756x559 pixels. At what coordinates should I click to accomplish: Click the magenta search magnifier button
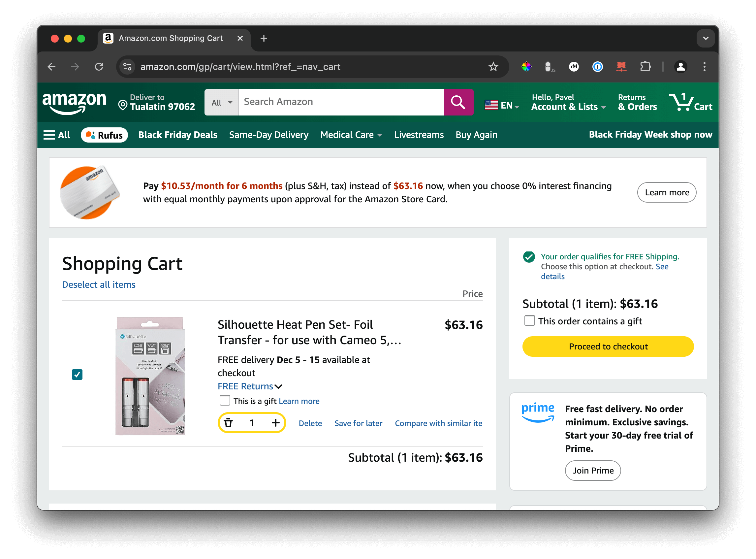coord(458,102)
